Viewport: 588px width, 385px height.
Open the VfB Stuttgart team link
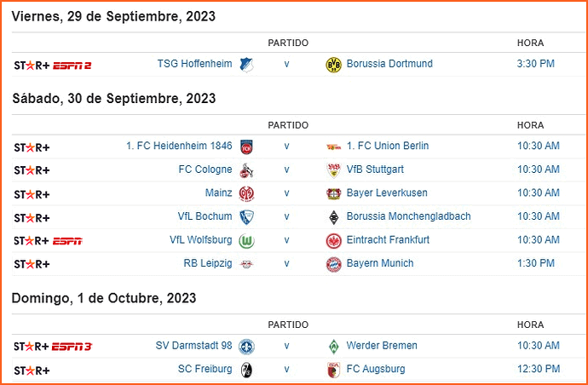[375, 169]
